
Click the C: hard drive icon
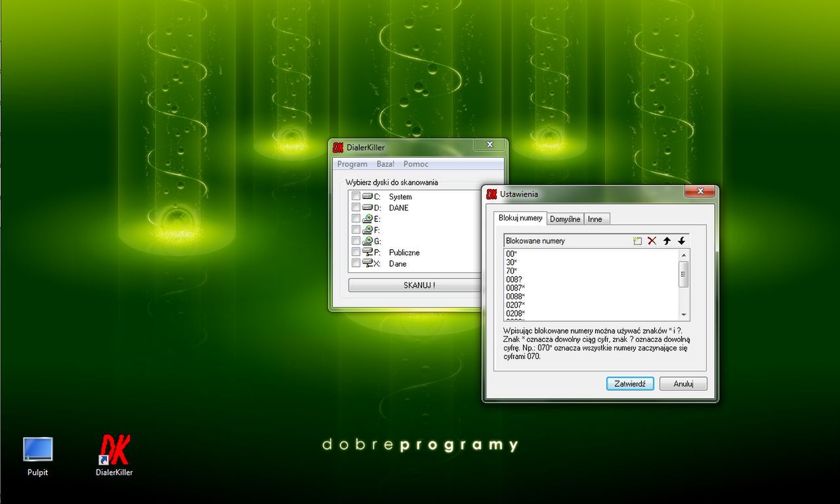(367, 196)
